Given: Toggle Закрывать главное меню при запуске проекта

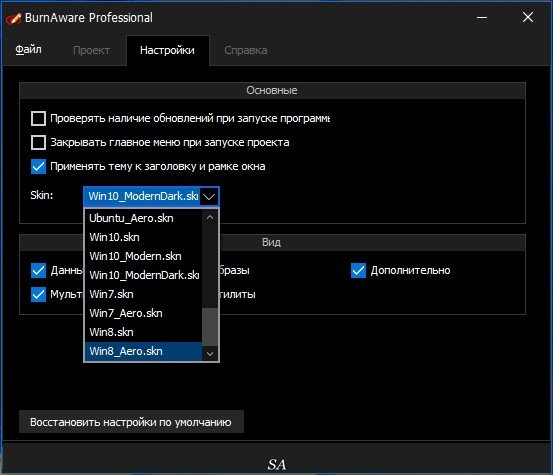Looking at the screenshot, I should [x=38, y=142].
